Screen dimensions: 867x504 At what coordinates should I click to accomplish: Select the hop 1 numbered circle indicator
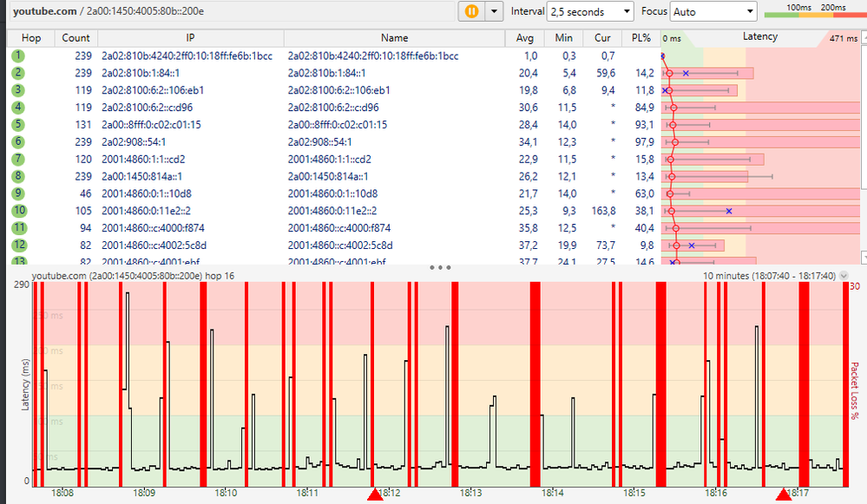click(18, 56)
